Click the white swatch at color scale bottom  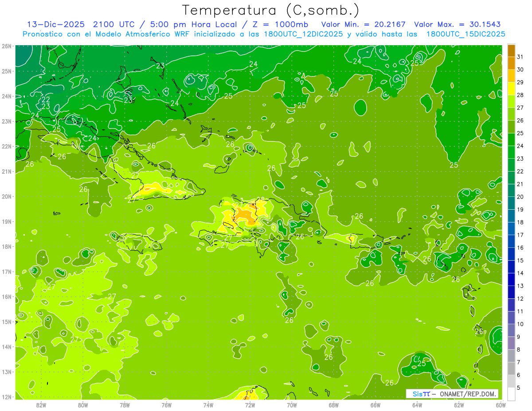511,394
